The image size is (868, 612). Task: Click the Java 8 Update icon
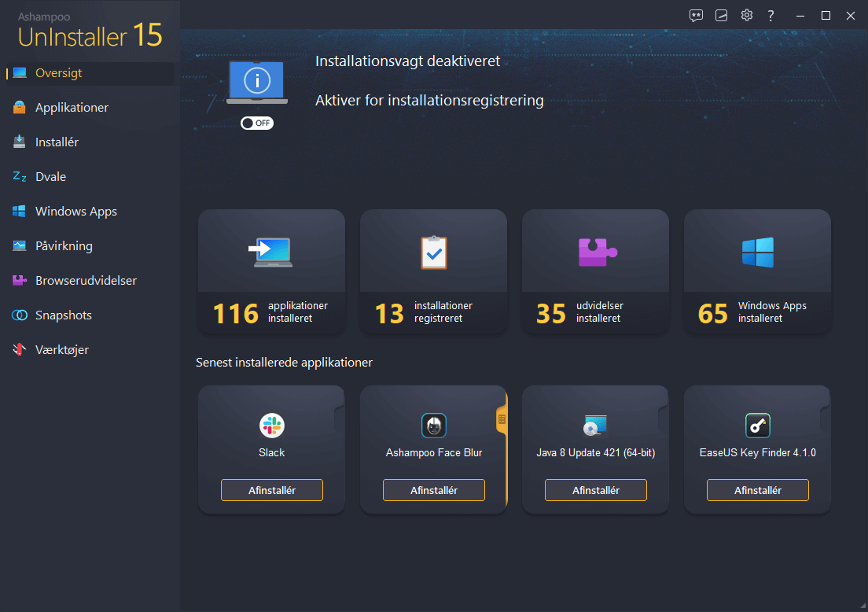[x=595, y=426]
